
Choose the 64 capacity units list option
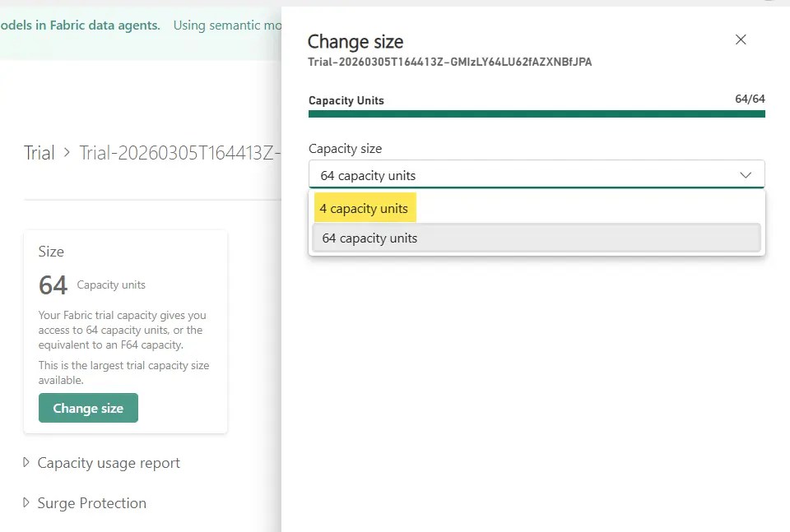pyautogui.click(x=537, y=238)
